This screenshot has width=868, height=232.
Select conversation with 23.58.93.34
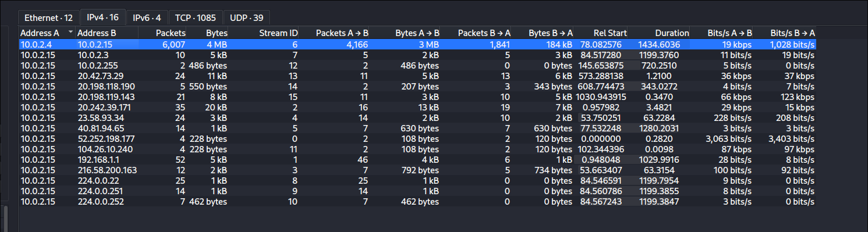point(417,117)
